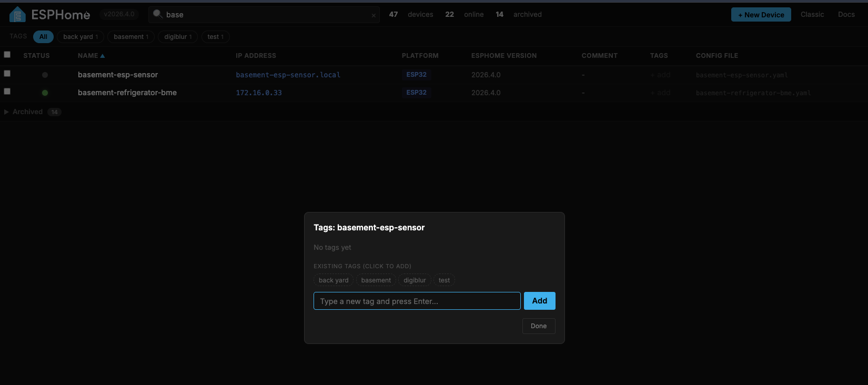Sort by the IP ADDRESS column header
This screenshot has height=385, width=868.
[256, 56]
